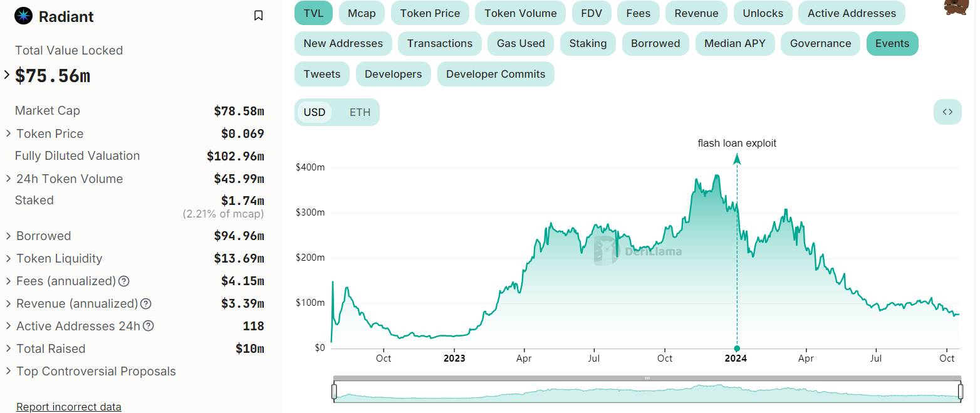Enable the Transactions chart metric
Viewport: 980px width, 413px height.
pyautogui.click(x=439, y=44)
